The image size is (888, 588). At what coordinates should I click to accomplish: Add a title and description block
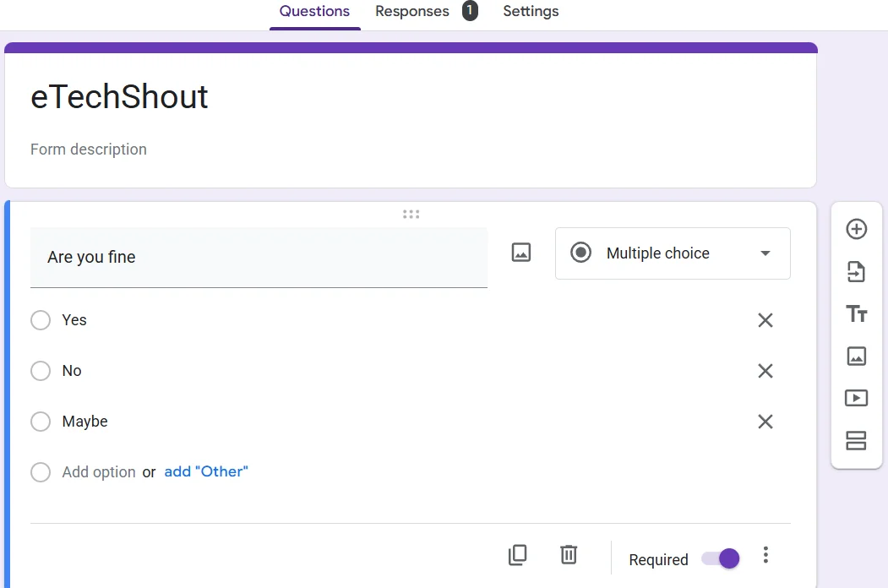click(x=856, y=314)
